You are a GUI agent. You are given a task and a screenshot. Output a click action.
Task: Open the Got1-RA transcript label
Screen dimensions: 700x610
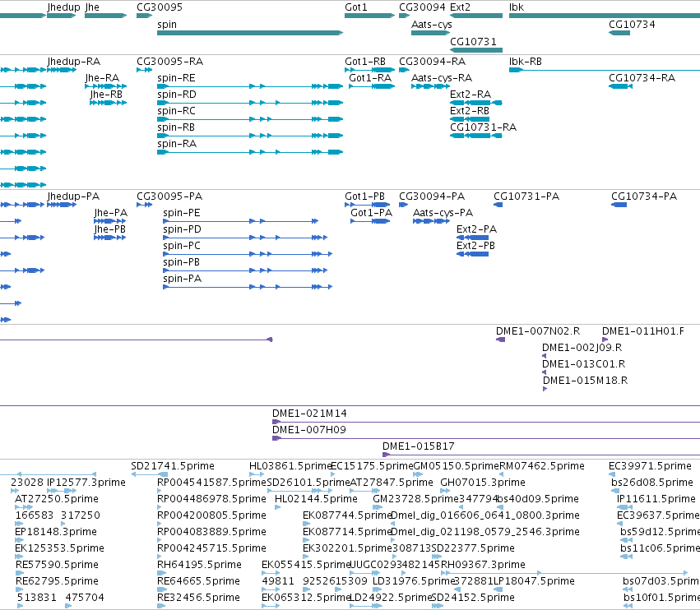click(x=370, y=78)
